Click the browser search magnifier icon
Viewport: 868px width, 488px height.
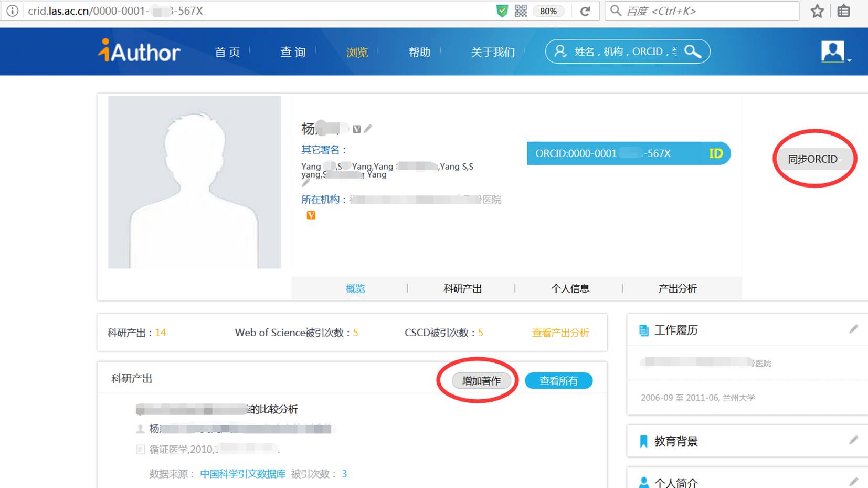616,11
